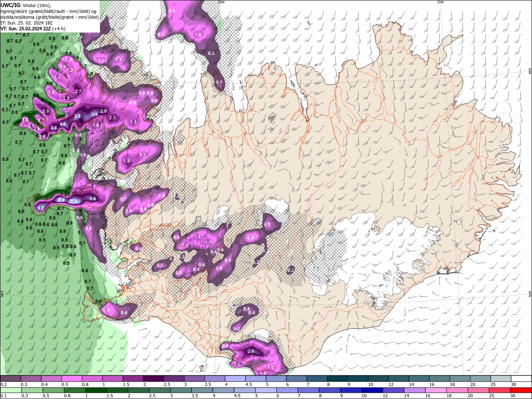The image size is (532, 399).
Task: Click the 15W longitude label at top
Action: [440, 2]
